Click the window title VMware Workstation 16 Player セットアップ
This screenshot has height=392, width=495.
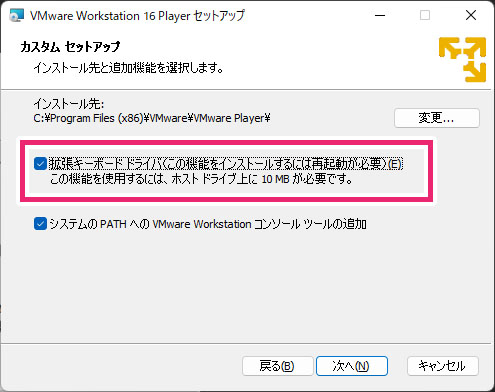tap(137, 16)
